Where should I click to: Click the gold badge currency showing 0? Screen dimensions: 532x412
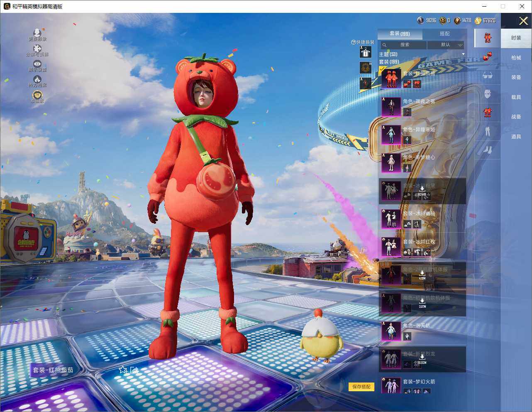443,20
